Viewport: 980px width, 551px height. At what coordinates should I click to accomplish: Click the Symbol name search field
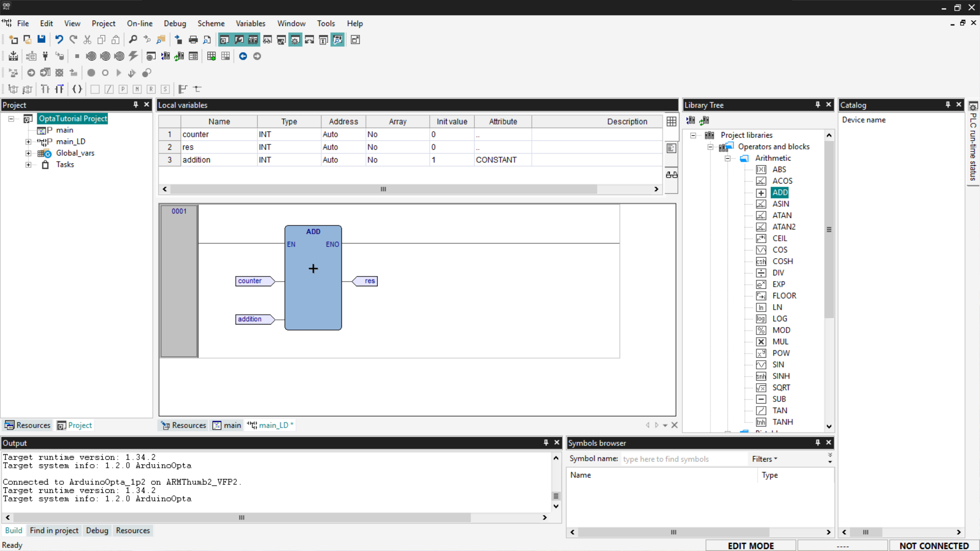coord(683,459)
